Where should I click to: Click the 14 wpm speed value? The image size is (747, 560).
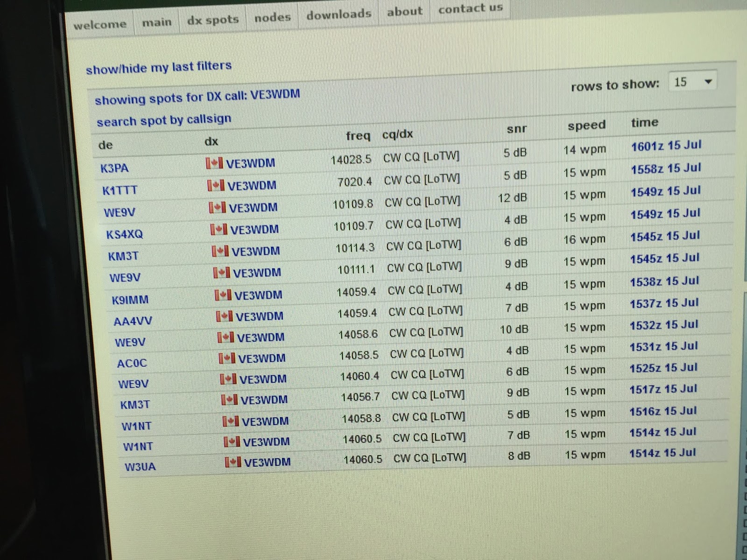585,150
